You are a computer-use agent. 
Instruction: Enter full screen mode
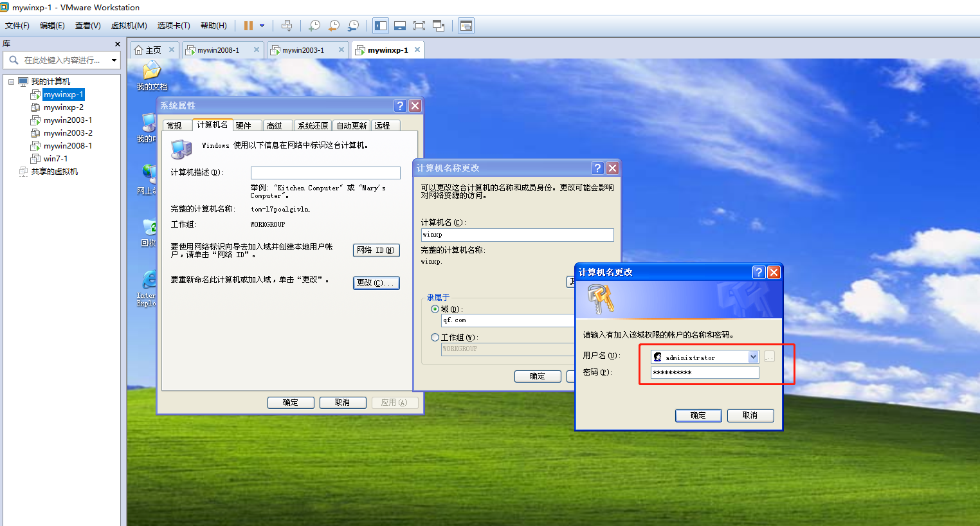pyautogui.click(x=419, y=26)
